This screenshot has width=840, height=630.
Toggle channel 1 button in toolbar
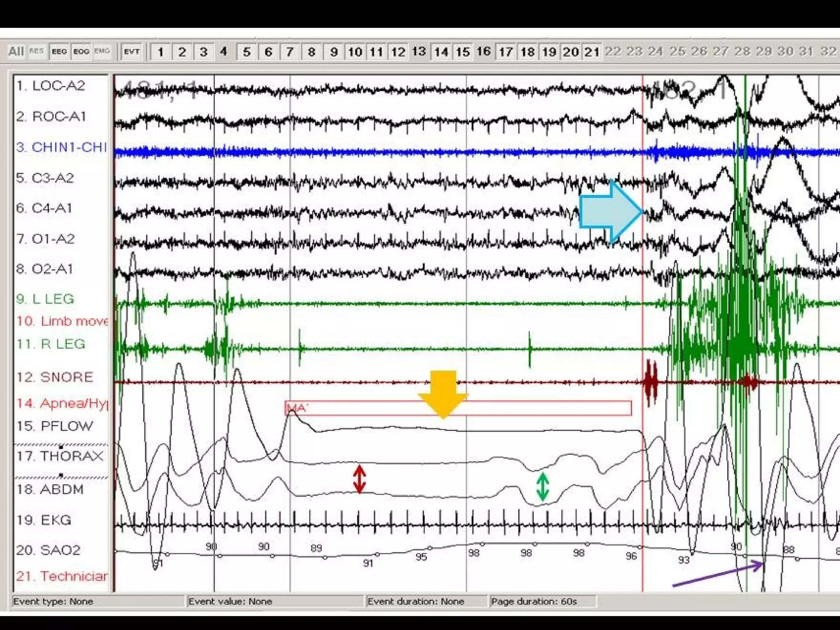161,52
